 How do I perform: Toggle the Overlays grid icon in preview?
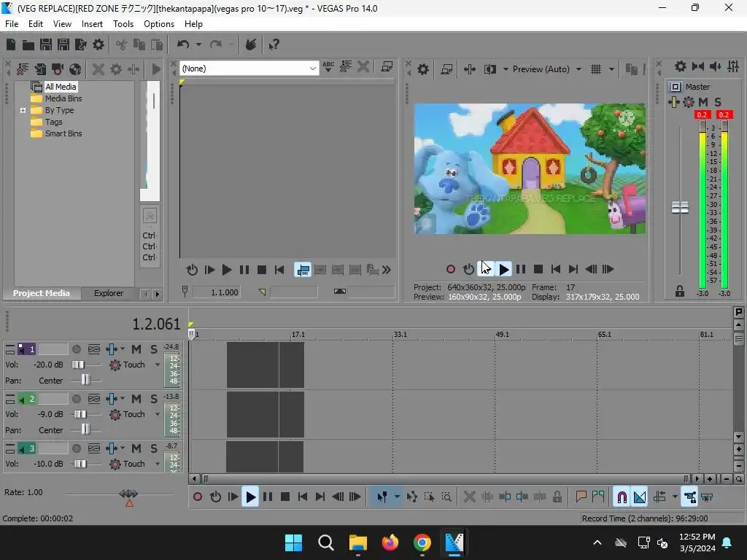tap(596, 69)
